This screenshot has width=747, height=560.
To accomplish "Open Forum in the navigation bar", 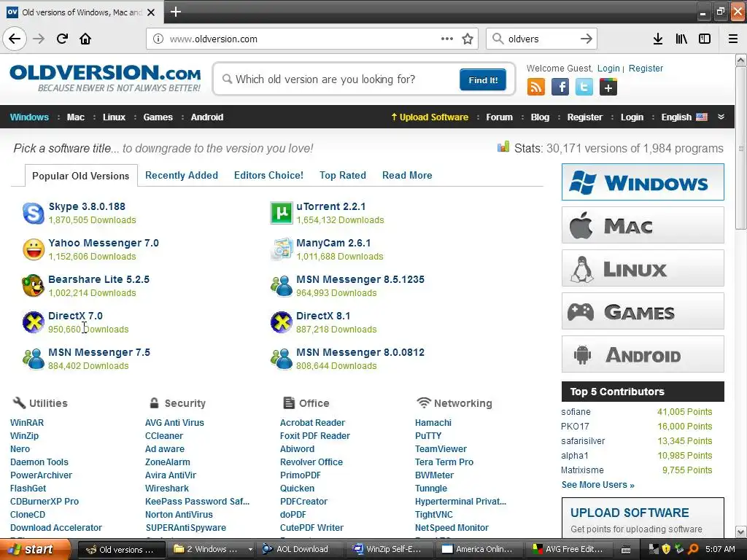I will [499, 117].
